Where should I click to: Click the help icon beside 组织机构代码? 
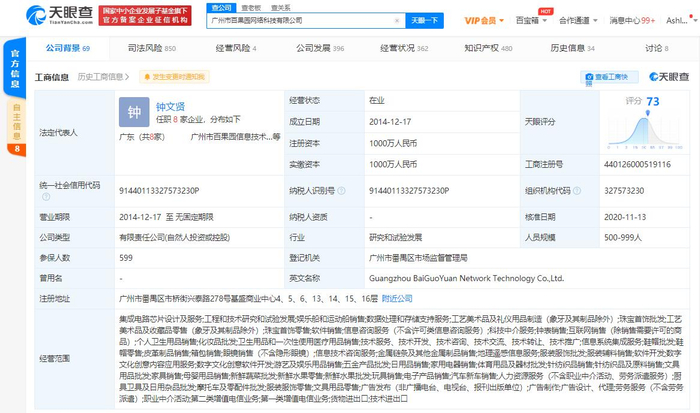577,191
